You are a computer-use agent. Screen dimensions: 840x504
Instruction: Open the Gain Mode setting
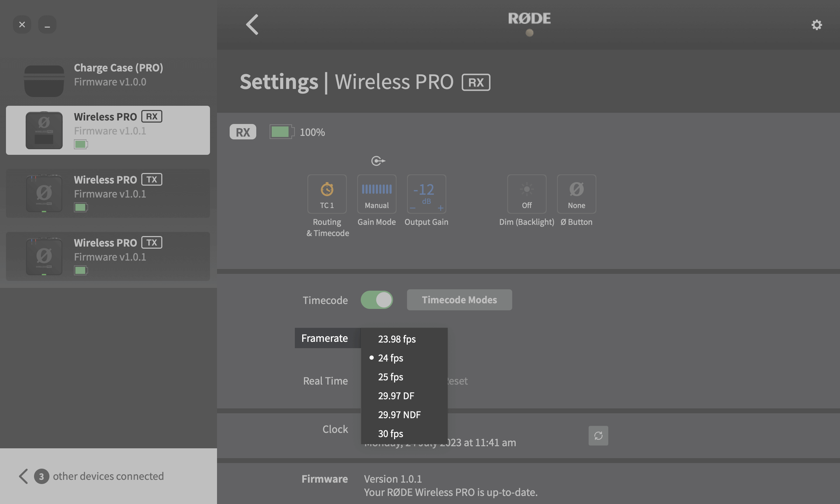point(377,194)
